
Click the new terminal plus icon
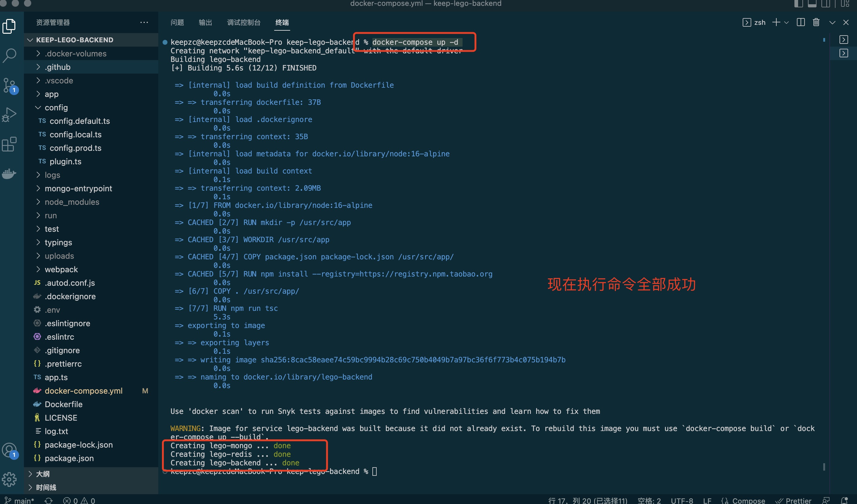click(776, 22)
